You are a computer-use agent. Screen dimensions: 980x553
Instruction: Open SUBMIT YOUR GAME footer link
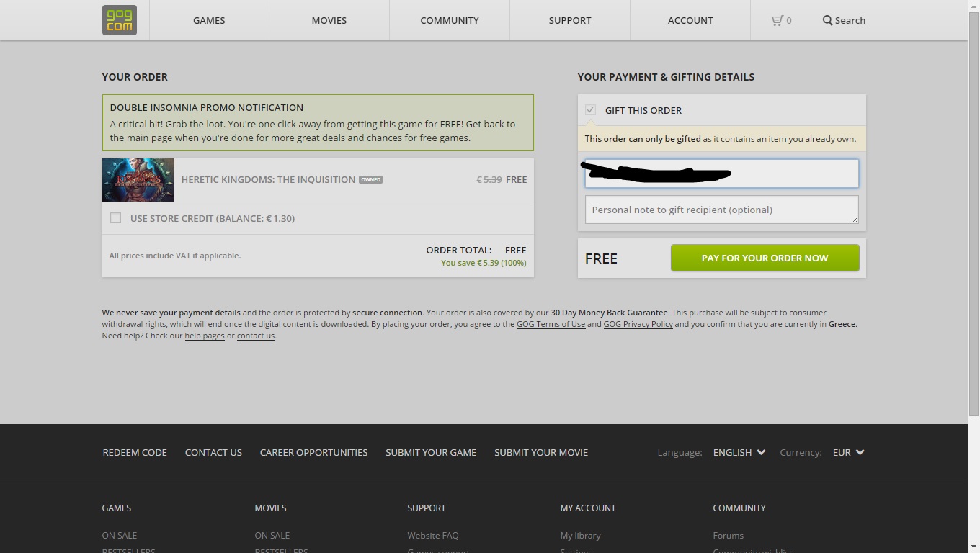tap(431, 452)
